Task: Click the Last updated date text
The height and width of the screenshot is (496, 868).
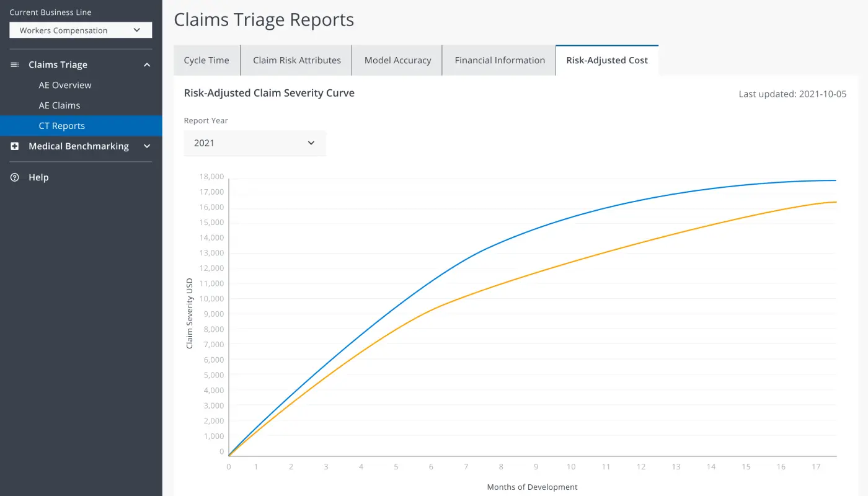Action: pyautogui.click(x=793, y=94)
